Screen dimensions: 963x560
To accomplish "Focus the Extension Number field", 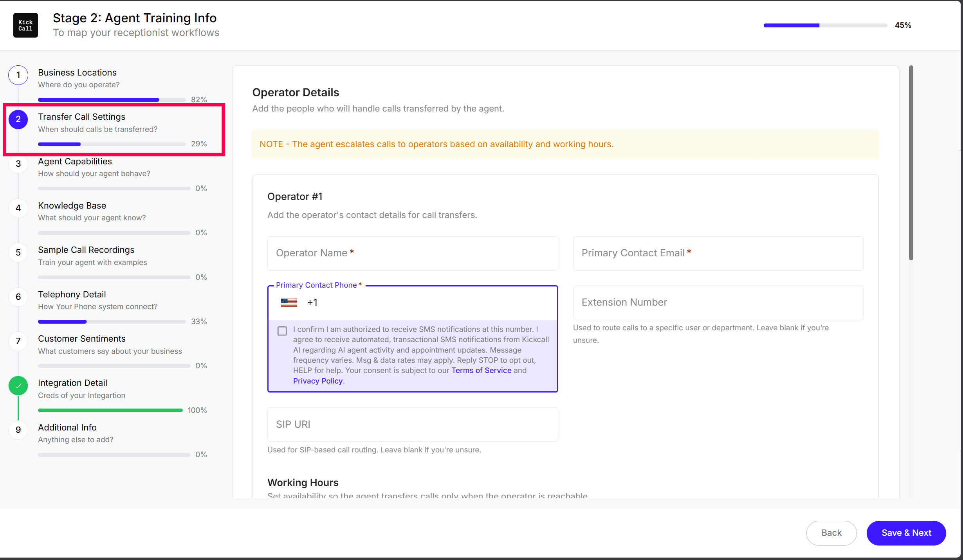I will [x=718, y=303].
